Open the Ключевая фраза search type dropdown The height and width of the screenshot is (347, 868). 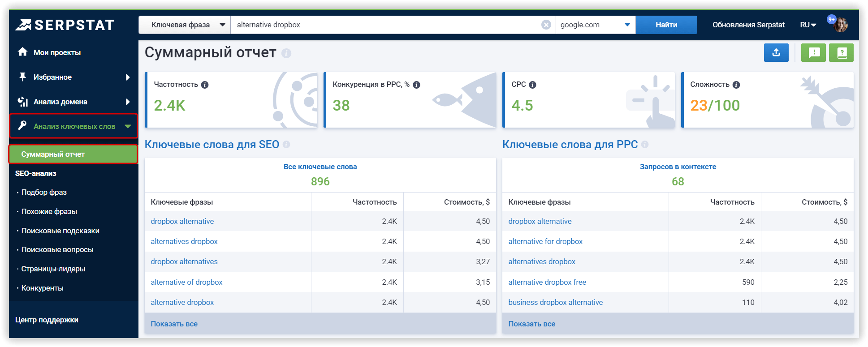(x=185, y=25)
